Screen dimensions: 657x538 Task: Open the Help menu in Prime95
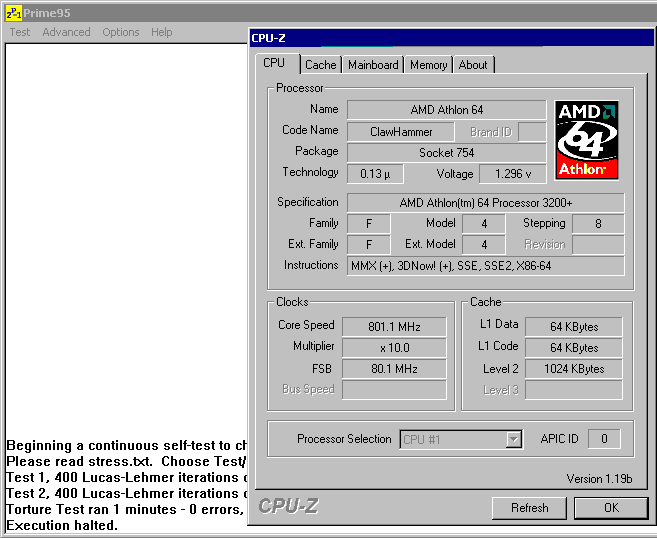[162, 32]
